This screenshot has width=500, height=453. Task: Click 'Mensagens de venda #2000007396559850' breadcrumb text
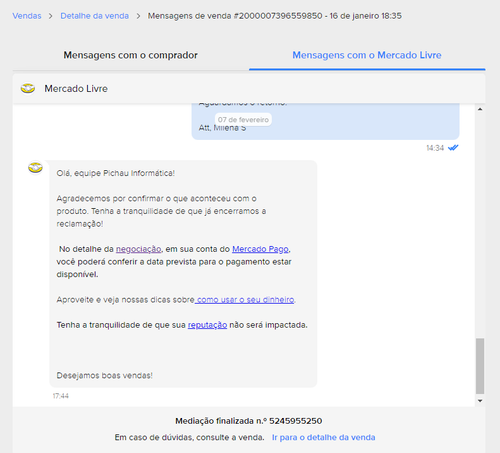click(235, 16)
